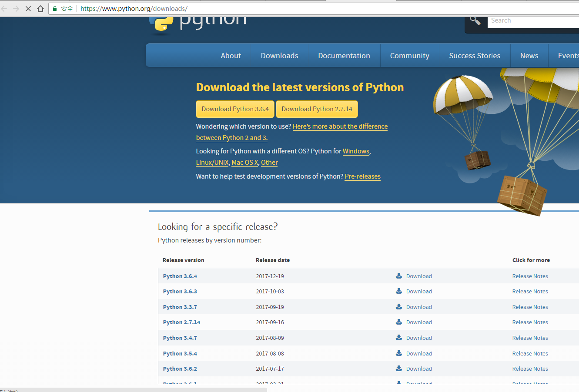Click Download text for Python 3.3.7

point(419,307)
